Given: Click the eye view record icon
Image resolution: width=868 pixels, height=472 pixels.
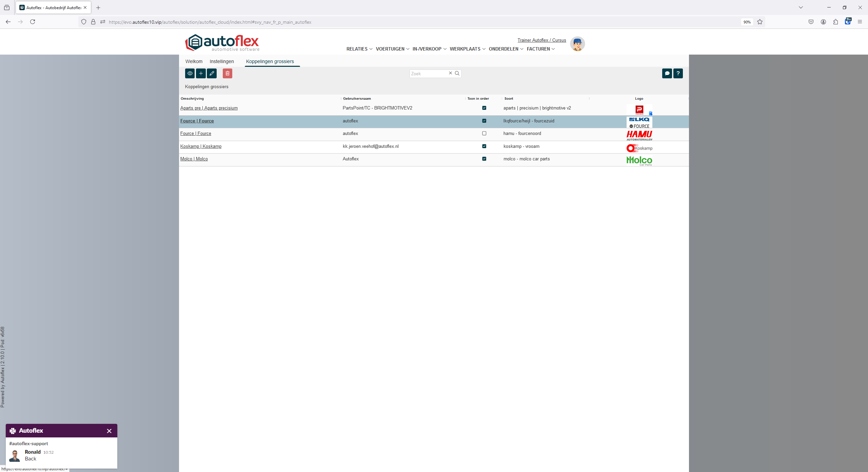Looking at the screenshot, I should click(190, 73).
